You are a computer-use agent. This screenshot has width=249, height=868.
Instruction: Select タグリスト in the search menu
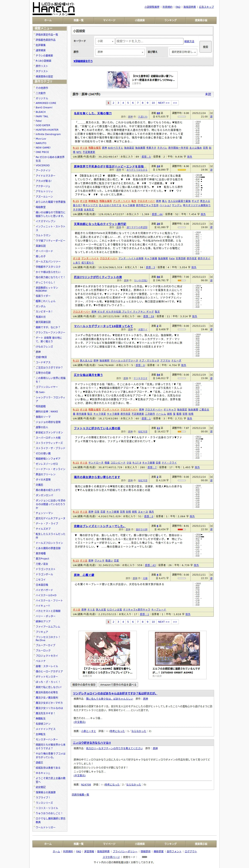click(x=42, y=71)
